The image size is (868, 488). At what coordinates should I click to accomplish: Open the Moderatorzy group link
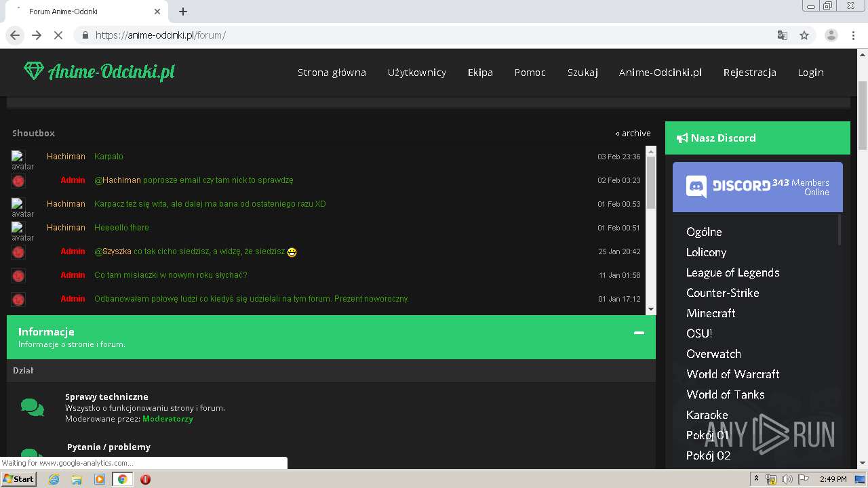tap(167, 419)
